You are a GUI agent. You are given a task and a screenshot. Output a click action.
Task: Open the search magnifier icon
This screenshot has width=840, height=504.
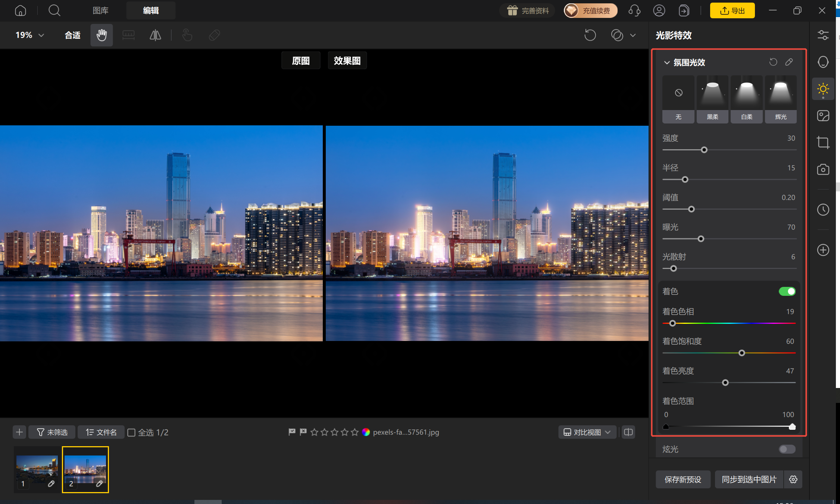pos(54,10)
